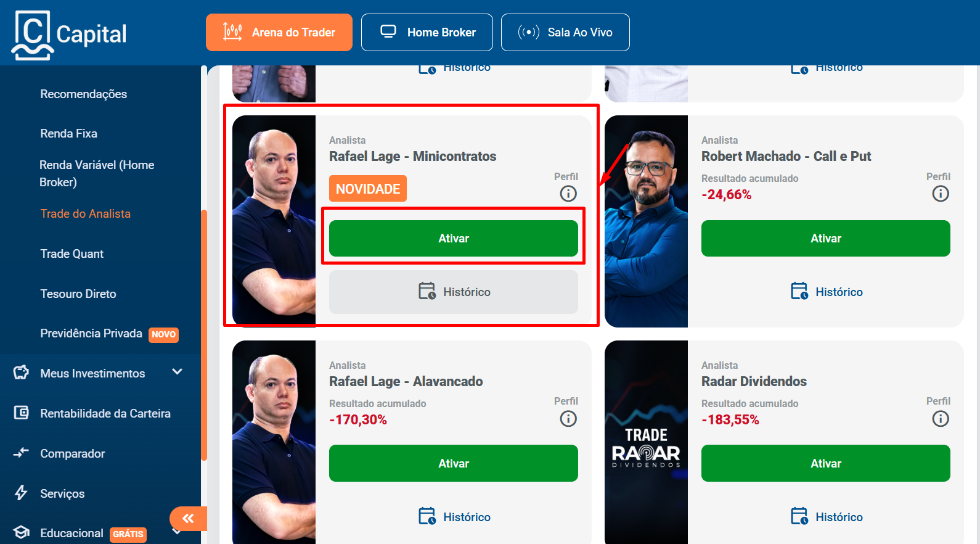
Task: Click Ativar for Robert Machado Call e Put
Action: (826, 238)
